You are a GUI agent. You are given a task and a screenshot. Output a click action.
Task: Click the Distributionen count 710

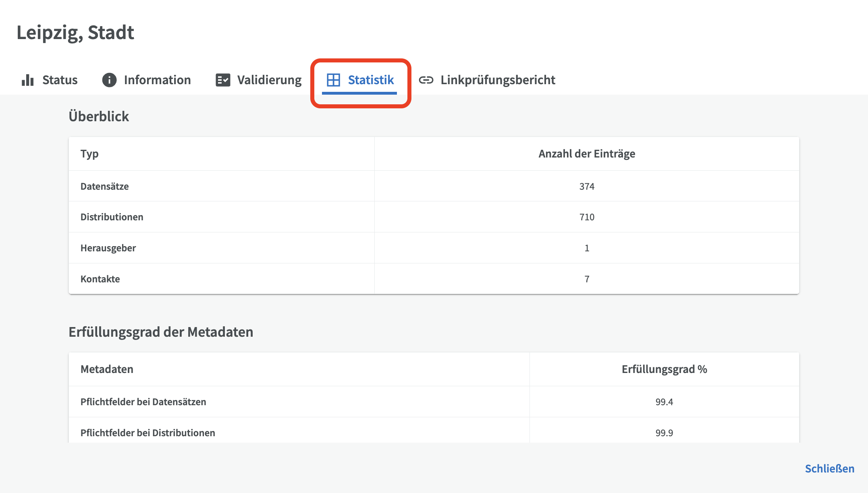coord(587,217)
